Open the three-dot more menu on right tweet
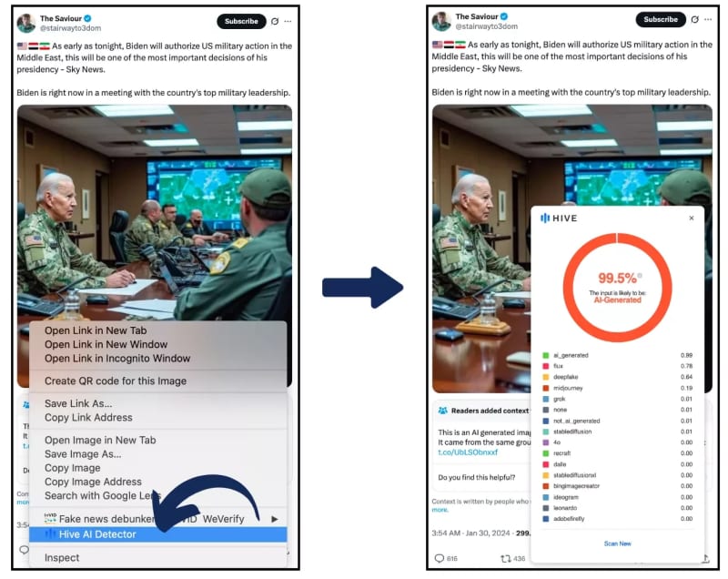 coord(708,19)
